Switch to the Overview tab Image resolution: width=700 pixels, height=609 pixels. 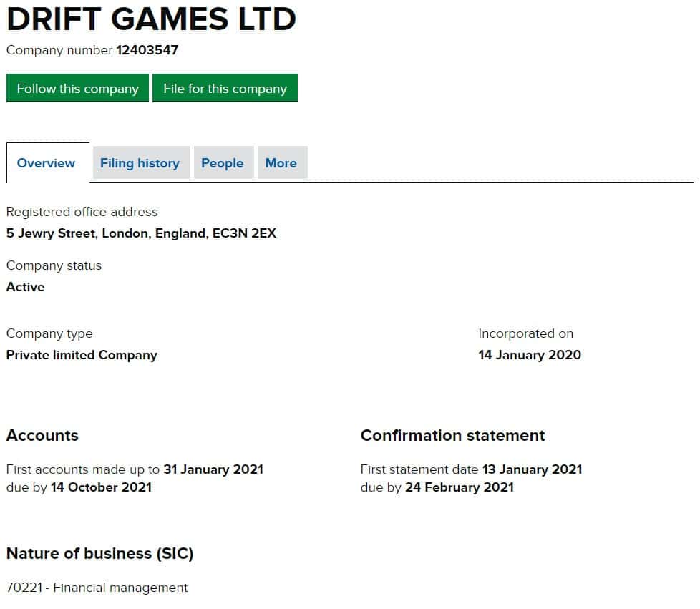pos(46,163)
